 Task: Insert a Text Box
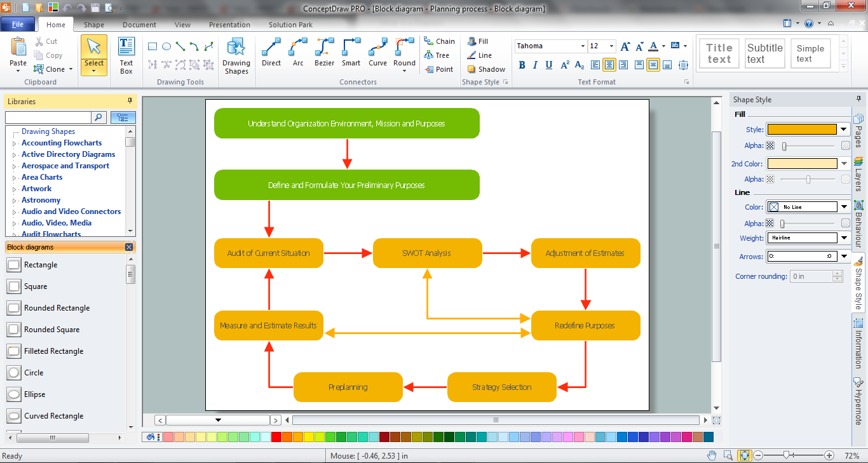click(x=126, y=54)
